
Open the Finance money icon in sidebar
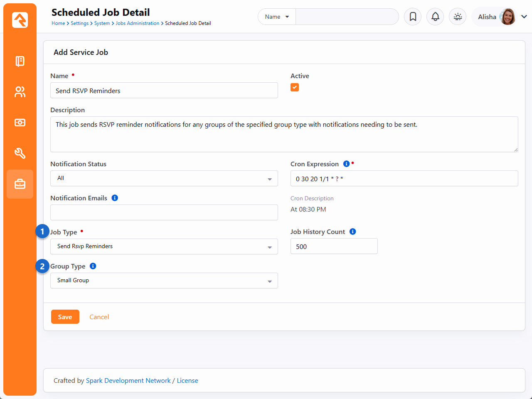point(20,123)
